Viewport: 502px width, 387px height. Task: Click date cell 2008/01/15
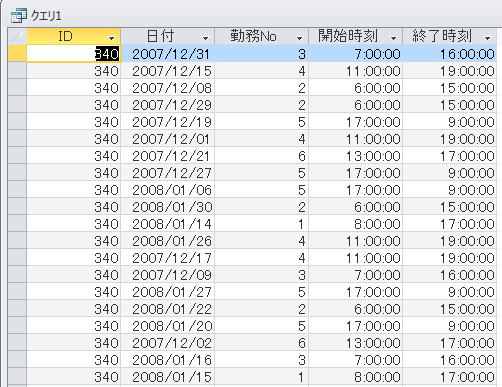point(168,377)
